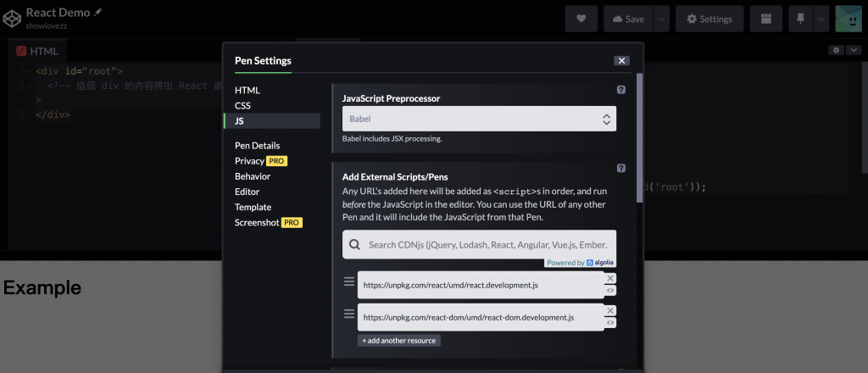Open the user avatar menu
Image resolution: width=868 pixels, height=373 pixels.
pyautogui.click(x=848, y=19)
